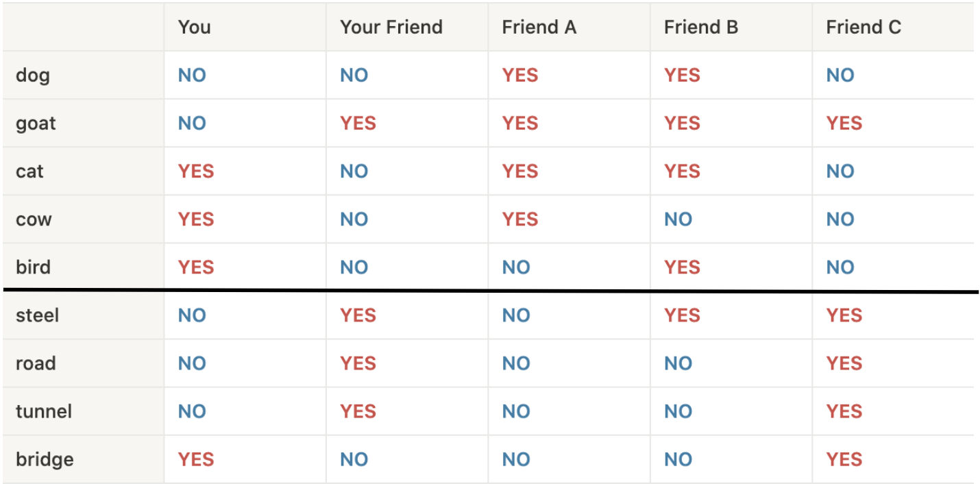The width and height of the screenshot is (980, 484).
Task: Select the "Your Friend" column header
Action: pyautogui.click(x=391, y=27)
